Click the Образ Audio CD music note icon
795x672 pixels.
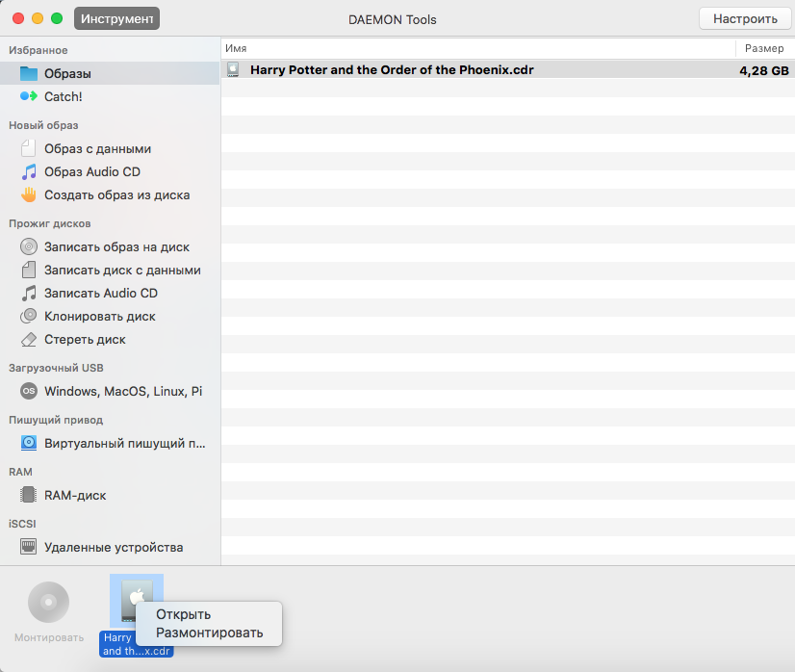coord(29,172)
